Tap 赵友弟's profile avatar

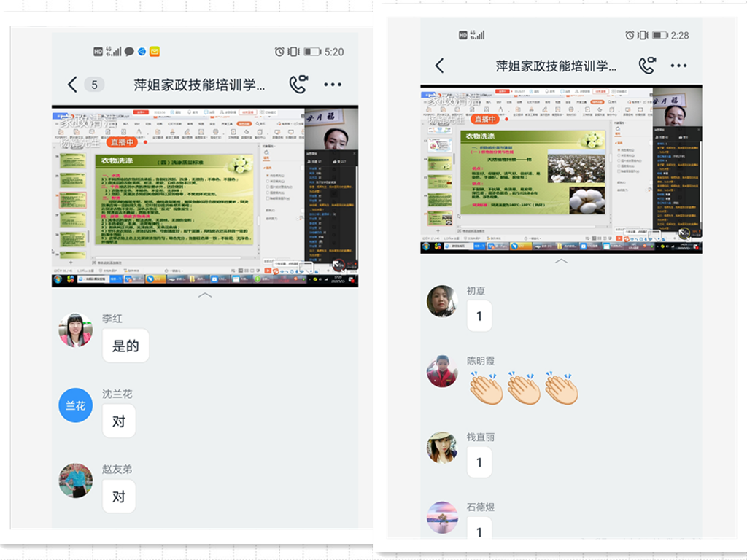pos(76,481)
